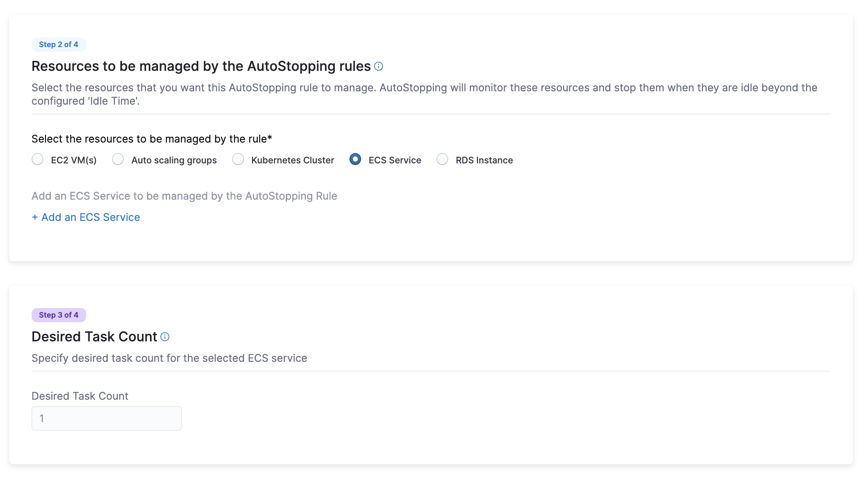The width and height of the screenshot is (868, 481).
Task: Click the 'Step 2 of 4' badge
Action: pos(59,45)
